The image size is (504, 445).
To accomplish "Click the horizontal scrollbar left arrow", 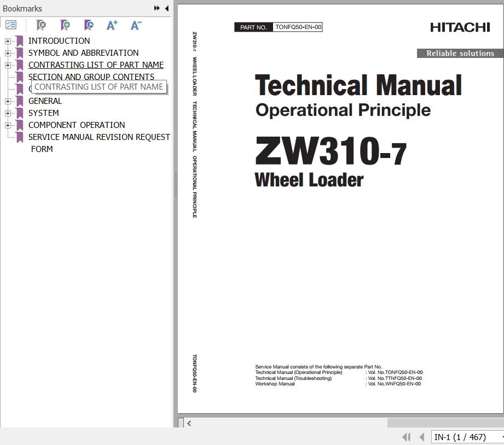I will pos(189,423).
